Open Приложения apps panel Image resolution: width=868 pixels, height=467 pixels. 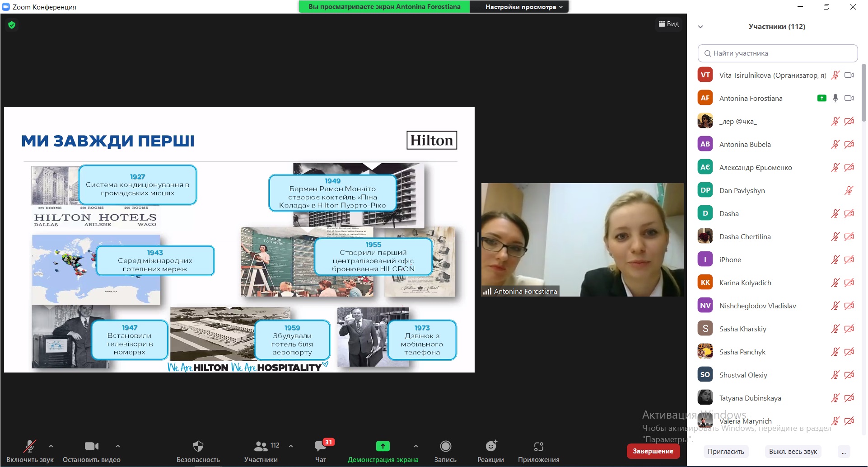click(539, 451)
